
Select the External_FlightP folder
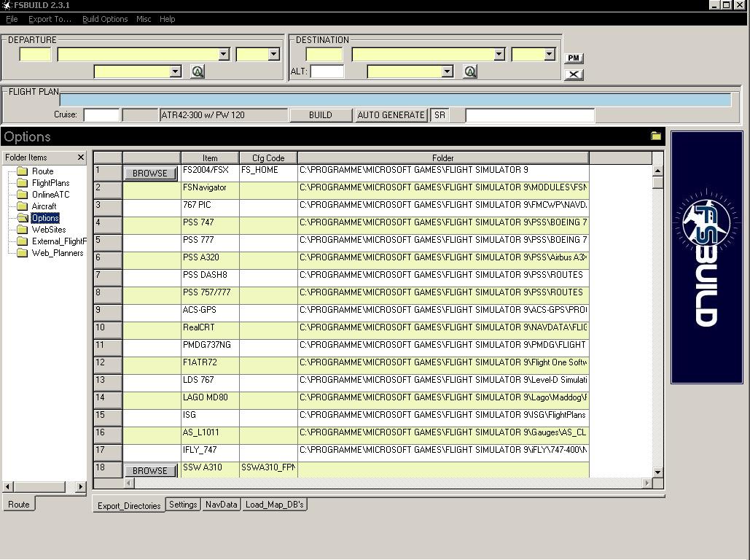pyautogui.click(x=59, y=241)
